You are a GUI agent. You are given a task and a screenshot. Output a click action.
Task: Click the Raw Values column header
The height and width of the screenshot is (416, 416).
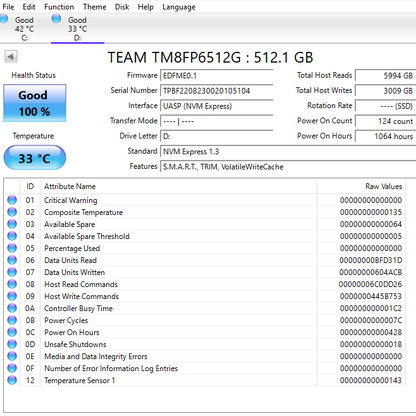pos(361,186)
